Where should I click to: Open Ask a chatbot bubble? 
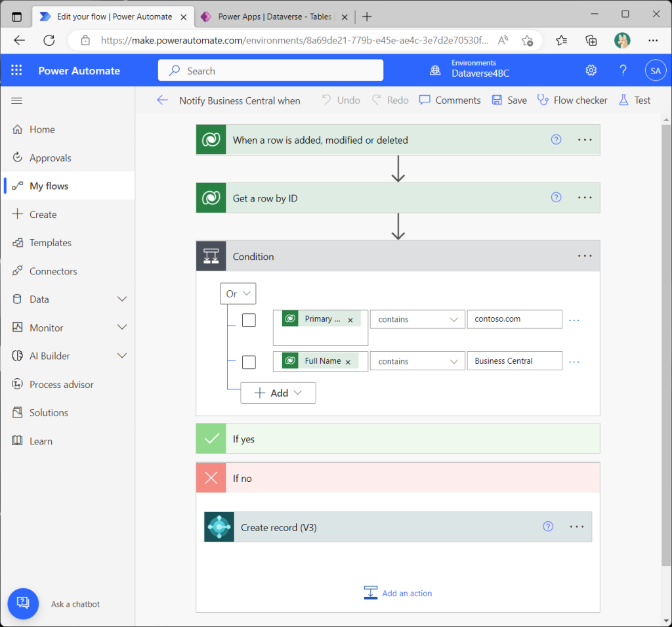tap(23, 603)
